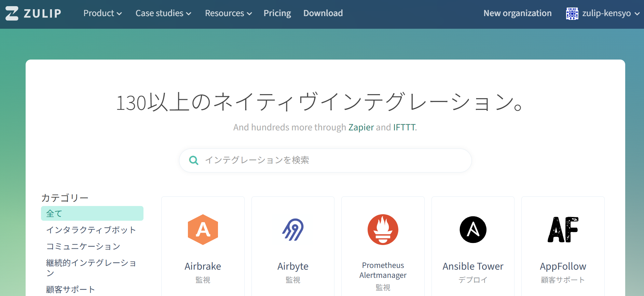Viewport: 644px width, 296px height.
Task: Click the zulip-kensyo organization avatar
Action: (572, 13)
